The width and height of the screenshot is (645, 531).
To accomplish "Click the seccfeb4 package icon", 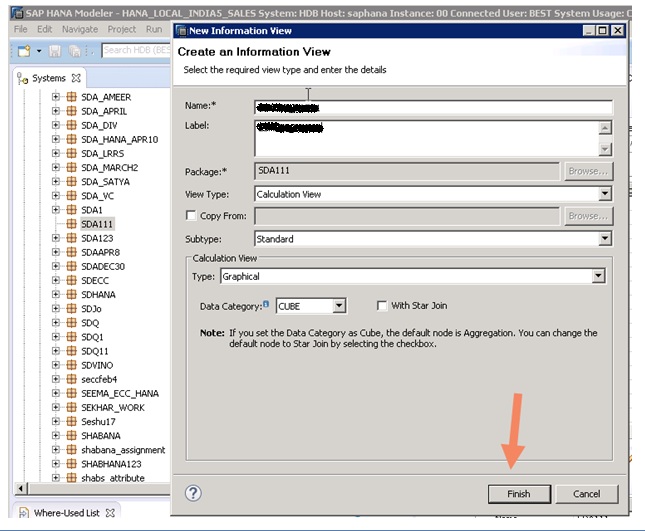I will tap(72, 379).
